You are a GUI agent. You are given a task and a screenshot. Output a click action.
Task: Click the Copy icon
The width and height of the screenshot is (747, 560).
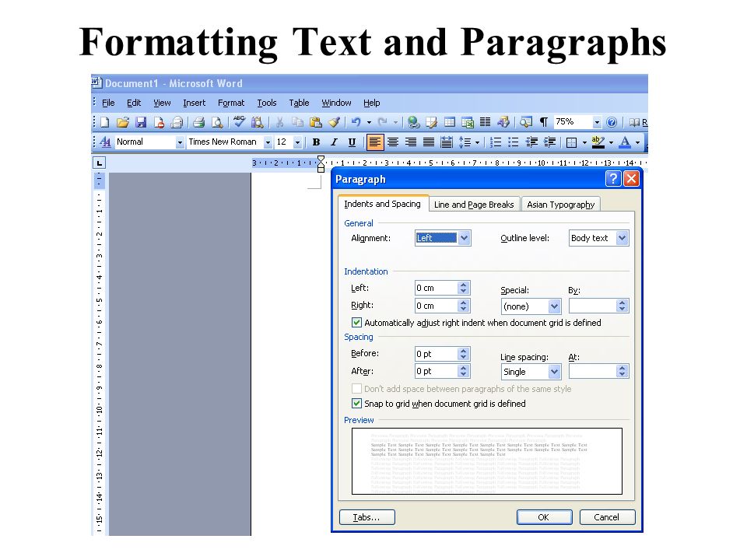[x=297, y=122]
